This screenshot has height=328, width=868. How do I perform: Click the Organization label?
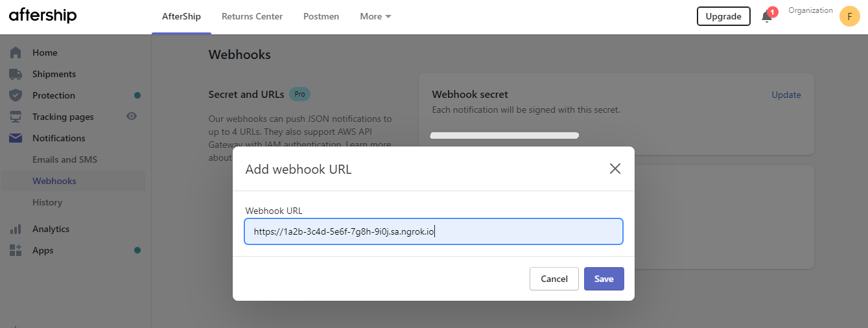point(810,10)
